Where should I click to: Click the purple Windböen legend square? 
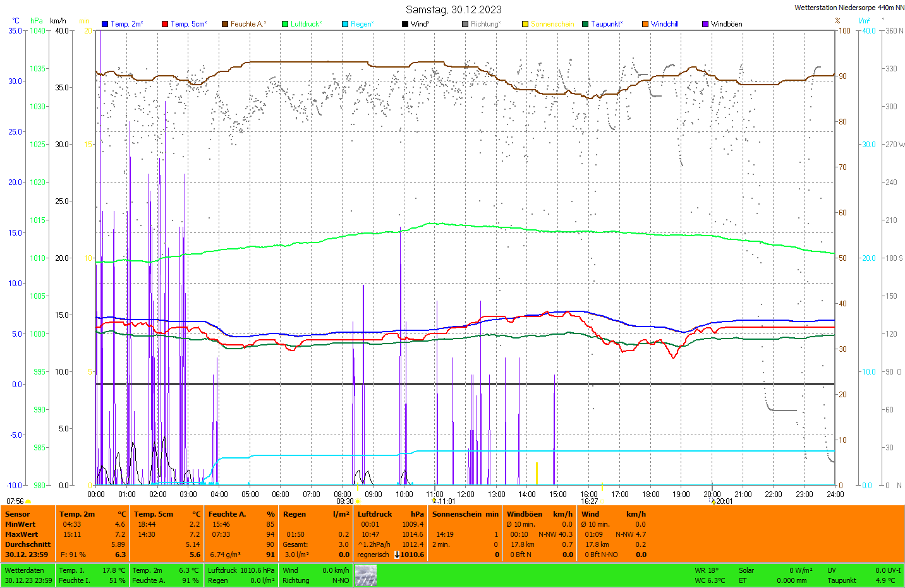pyautogui.click(x=705, y=24)
